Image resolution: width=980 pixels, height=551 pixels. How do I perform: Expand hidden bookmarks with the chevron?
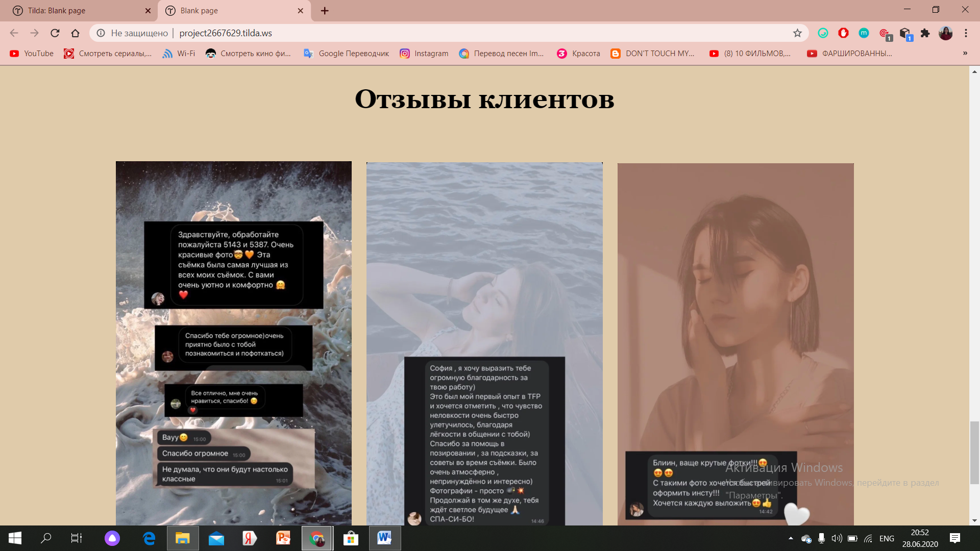965,53
